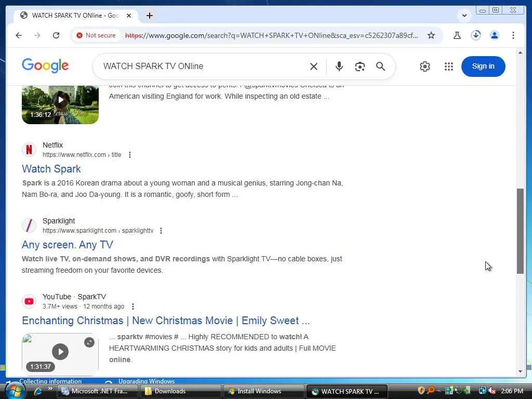Open the Chrome profile icon
Screen dimensions: 532x399
coord(495,35)
